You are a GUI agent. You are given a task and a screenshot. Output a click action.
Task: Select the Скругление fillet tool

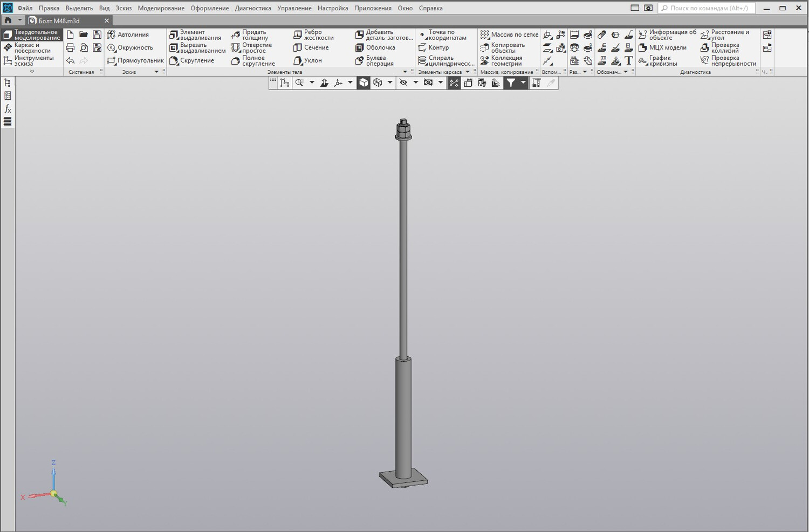coord(191,60)
